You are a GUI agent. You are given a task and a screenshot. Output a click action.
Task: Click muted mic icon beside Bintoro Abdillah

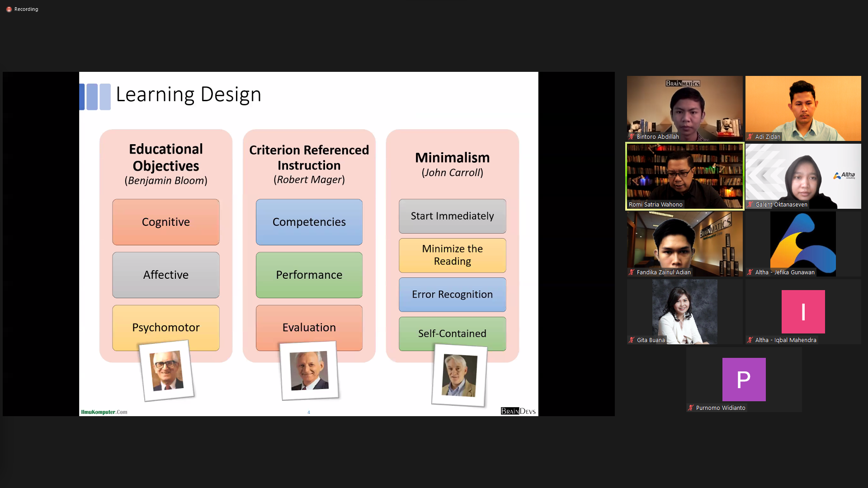(x=632, y=136)
